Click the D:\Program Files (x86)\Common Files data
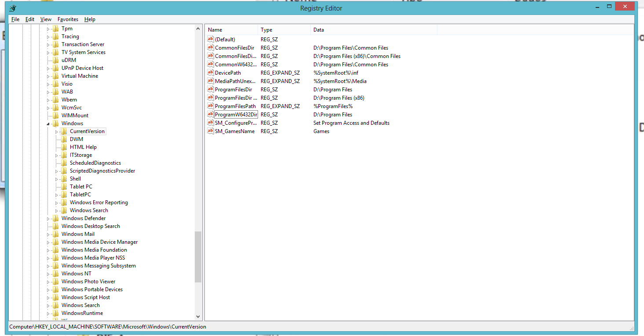This screenshot has height=336, width=644. point(357,56)
